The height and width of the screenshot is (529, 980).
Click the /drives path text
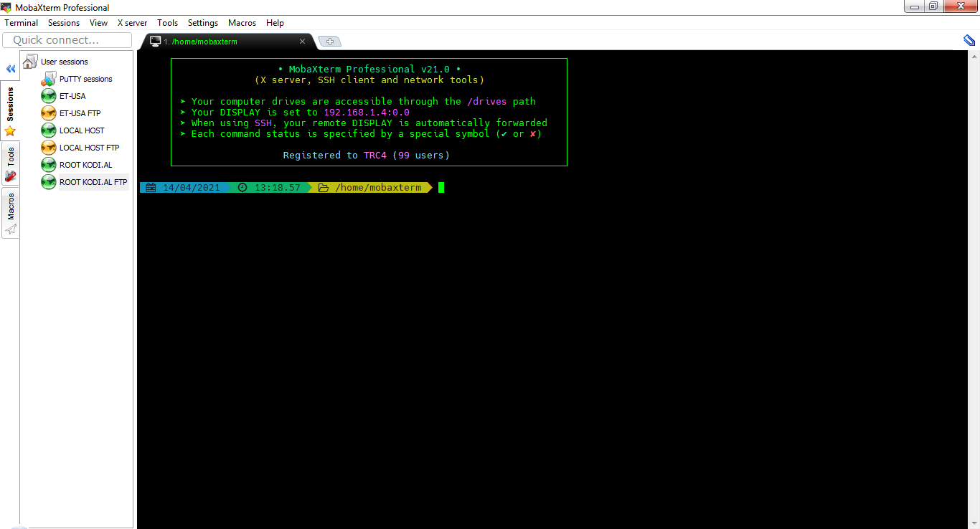point(487,102)
